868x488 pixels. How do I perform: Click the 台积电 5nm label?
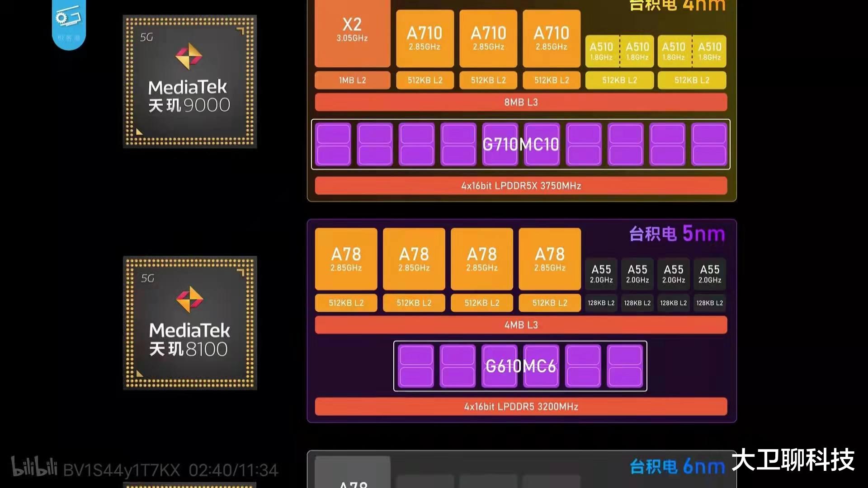tap(677, 234)
